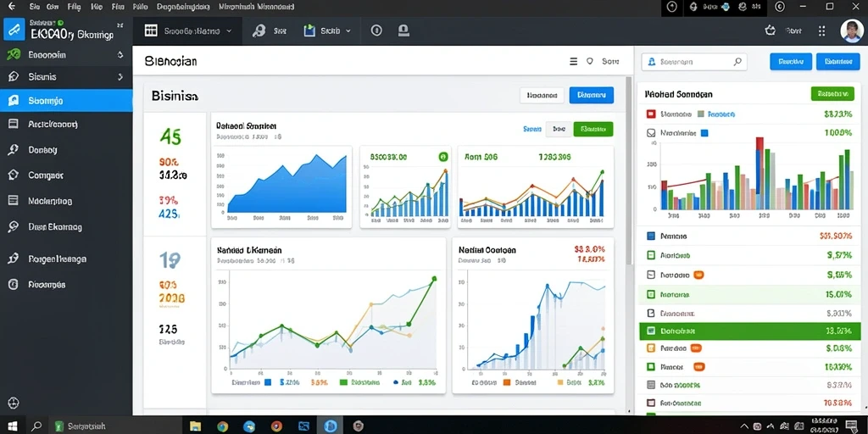Collapse the sidebar using the header toggle

[120, 26]
